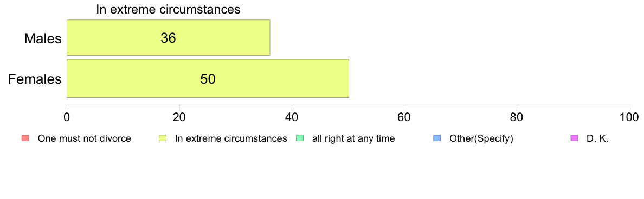Click the red 'One must not divorce' swatch
Viewport: 644px width, 199px height.
24,138
